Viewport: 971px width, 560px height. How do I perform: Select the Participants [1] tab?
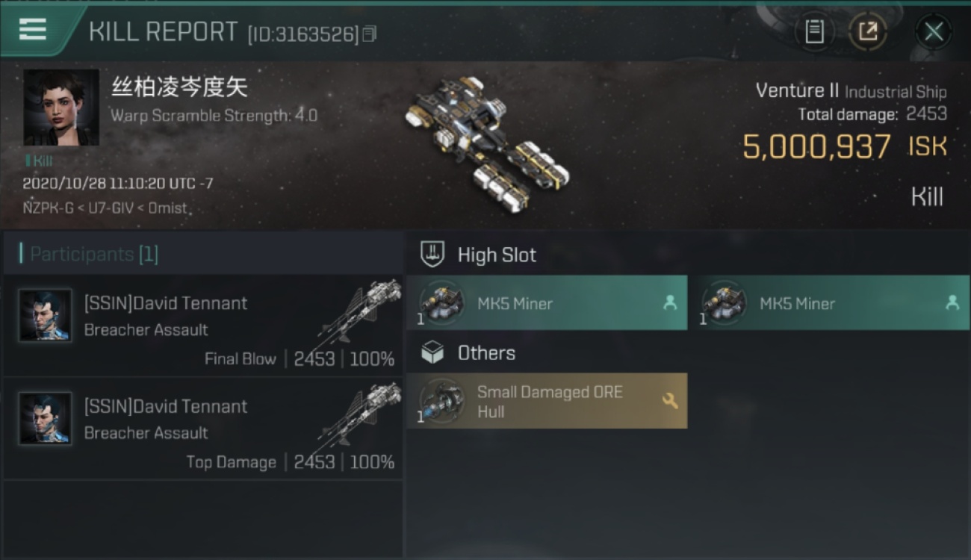[x=90, y=254]
